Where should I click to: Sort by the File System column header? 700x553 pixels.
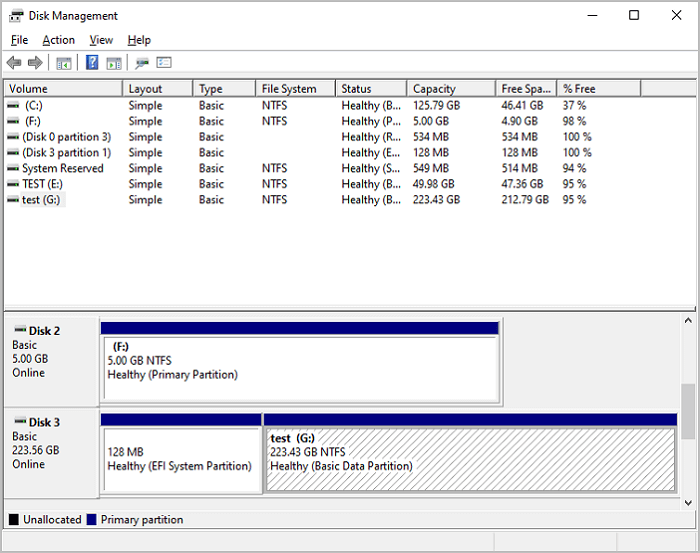(x=293, y=89)
